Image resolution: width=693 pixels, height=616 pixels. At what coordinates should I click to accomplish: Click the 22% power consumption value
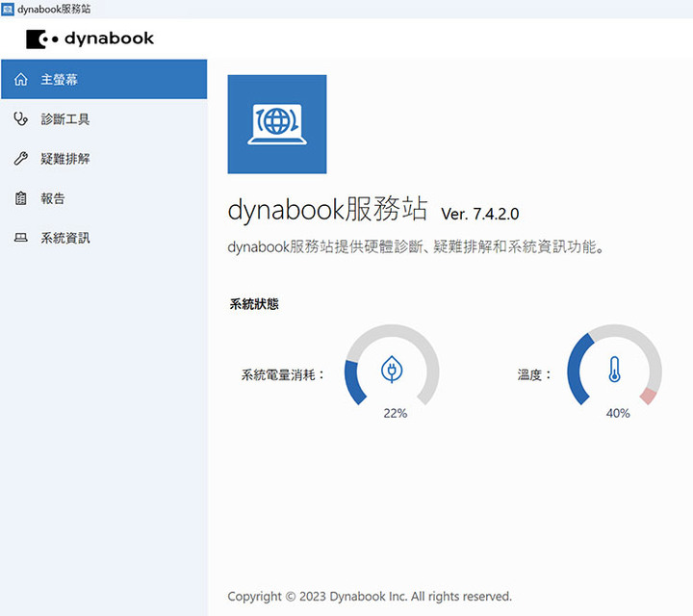pyautogui.click(x=396, y=414)
